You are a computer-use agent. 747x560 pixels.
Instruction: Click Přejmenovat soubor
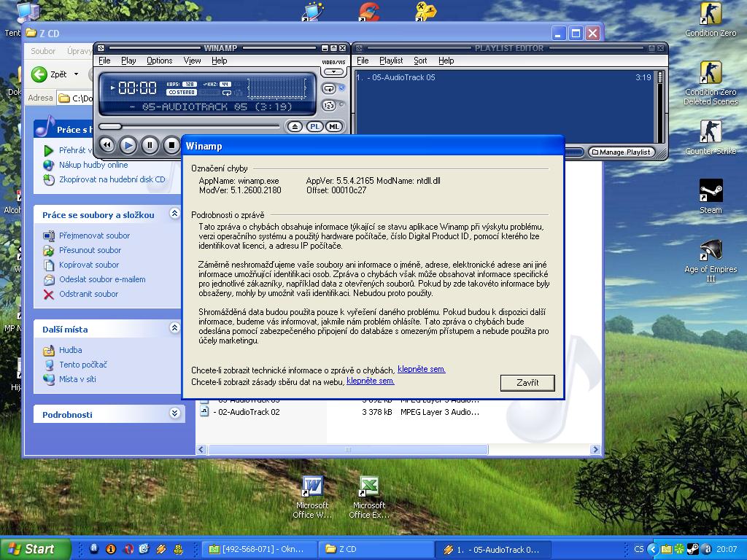(94, 236)
